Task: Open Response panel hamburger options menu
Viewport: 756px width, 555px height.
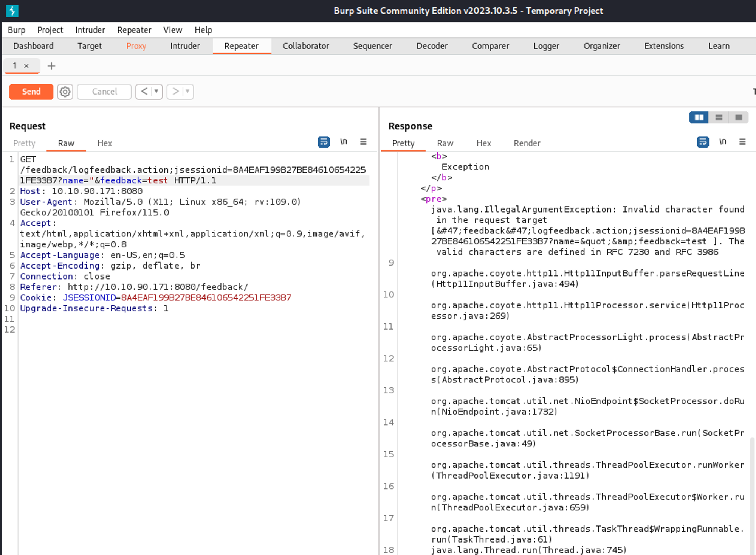Action: (x=742, y=142)
